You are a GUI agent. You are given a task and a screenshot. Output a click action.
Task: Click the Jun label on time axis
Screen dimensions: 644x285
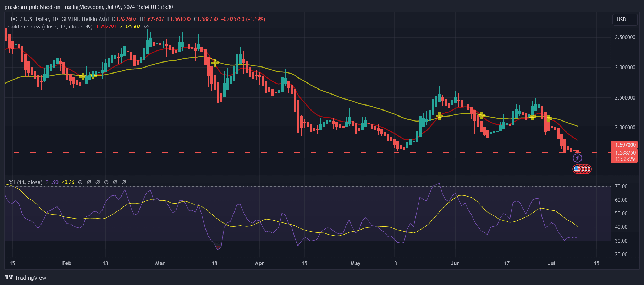point(455,263)
